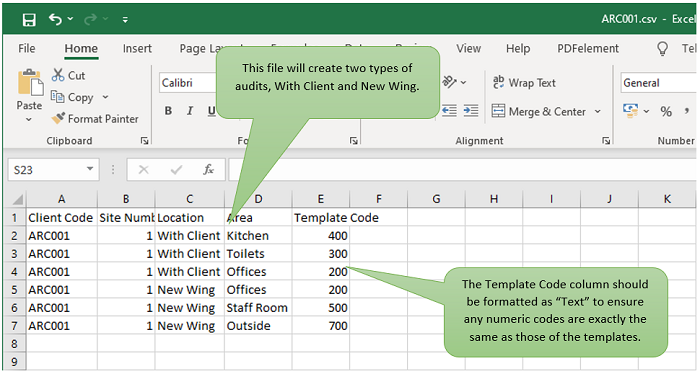The height and width of the screenshot is (374, 700).
Task: Select the Format Painter brush
Action: [x=95, y=119]
